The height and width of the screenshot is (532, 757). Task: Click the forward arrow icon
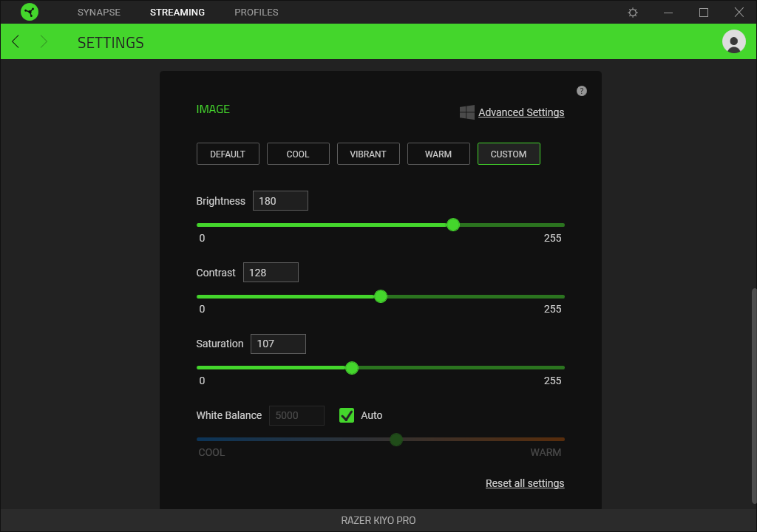click(x=44, y=42)
